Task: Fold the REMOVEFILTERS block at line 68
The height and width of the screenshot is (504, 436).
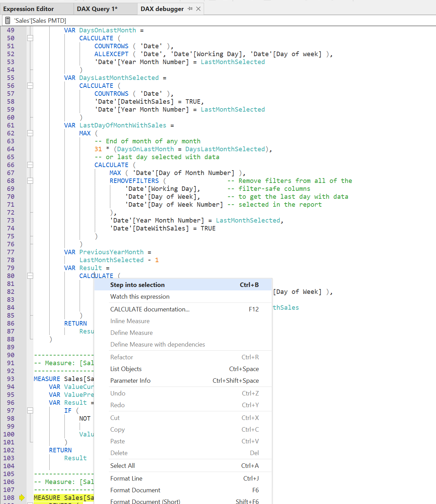Action: pos(30,181)
